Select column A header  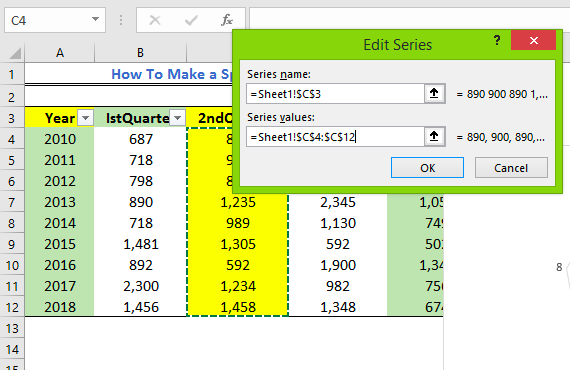60,53
